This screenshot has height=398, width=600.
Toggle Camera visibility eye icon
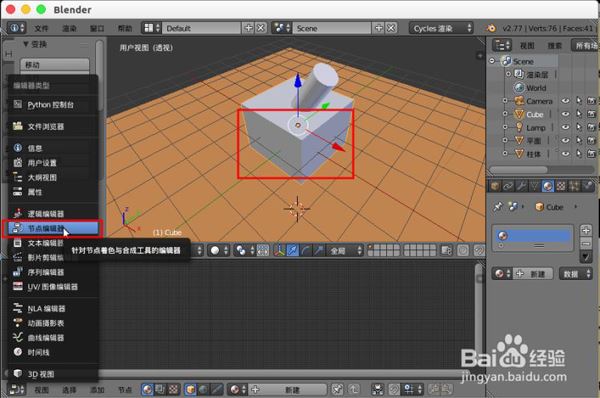pyautogui.click(x=565, y=101)
